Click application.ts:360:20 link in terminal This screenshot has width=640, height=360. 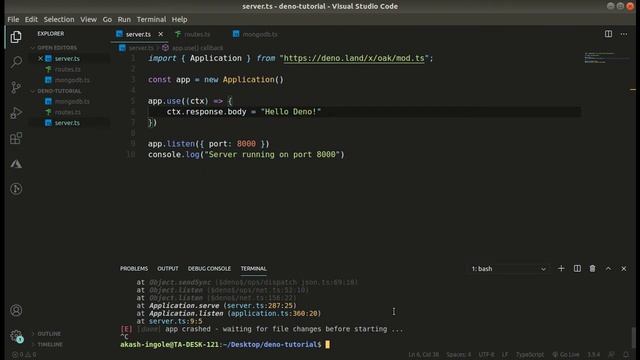pyautogui.click(x=274, y=313)
